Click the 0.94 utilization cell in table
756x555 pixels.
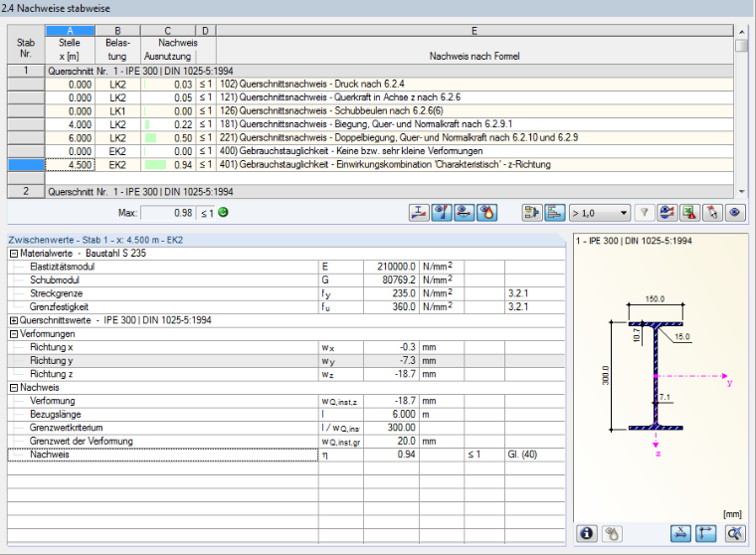point(169,165)
